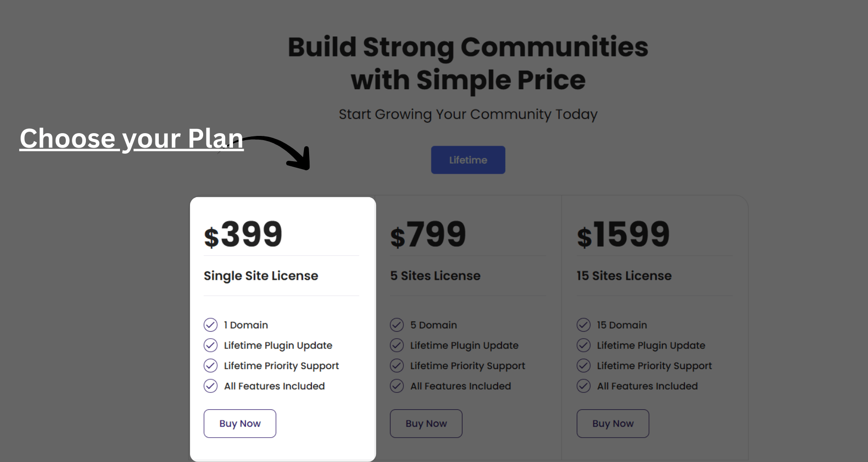The height and width of the screenshot is (462, 868).
Task: Click the checkmark icon beside 1 Domain
Action: tap(211, 325)
